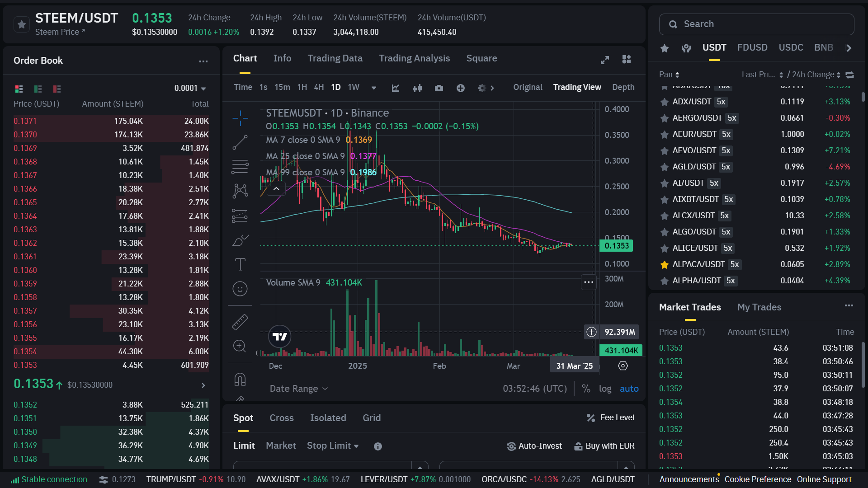Show sell orders only view
Image resolution: width=868 pixels, height=488 pixels.
click(x=57, y=89)
